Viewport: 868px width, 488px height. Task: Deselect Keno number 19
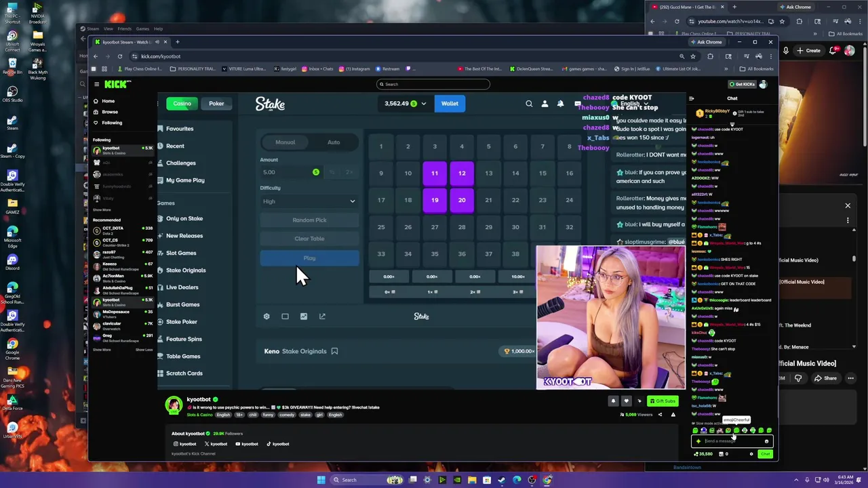pos(435,200)
